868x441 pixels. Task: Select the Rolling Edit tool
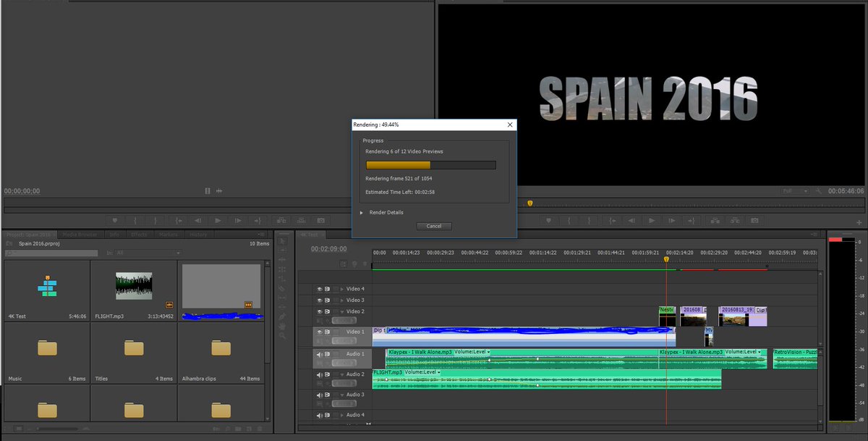(x=282, y=269)
